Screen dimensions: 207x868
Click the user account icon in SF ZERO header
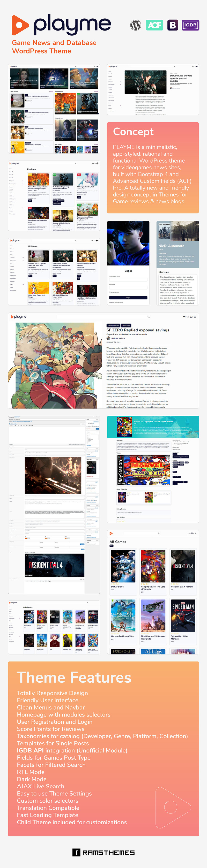[191, 317]
